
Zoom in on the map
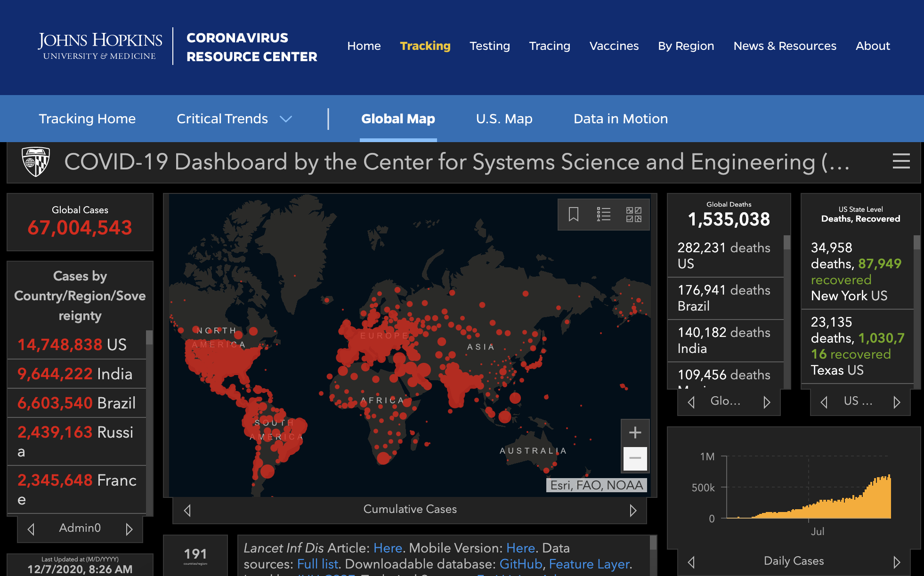[x=635, y=432]
